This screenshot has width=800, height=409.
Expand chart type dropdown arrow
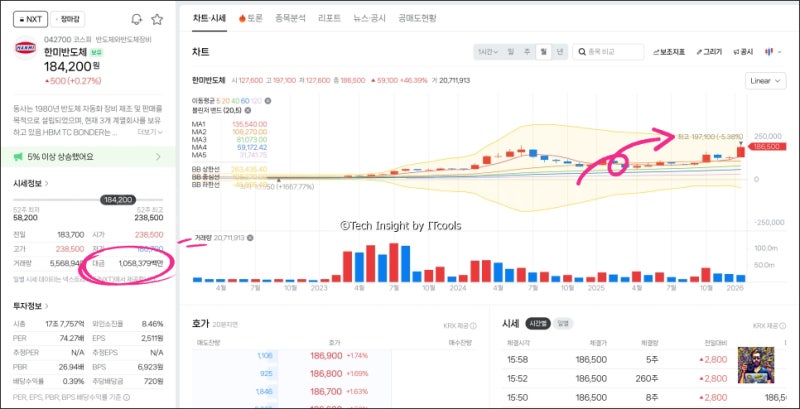tap(779, 52)
